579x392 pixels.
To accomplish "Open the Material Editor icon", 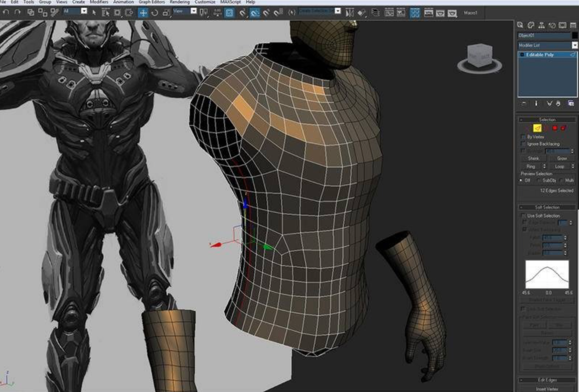I will pos(415,13).
